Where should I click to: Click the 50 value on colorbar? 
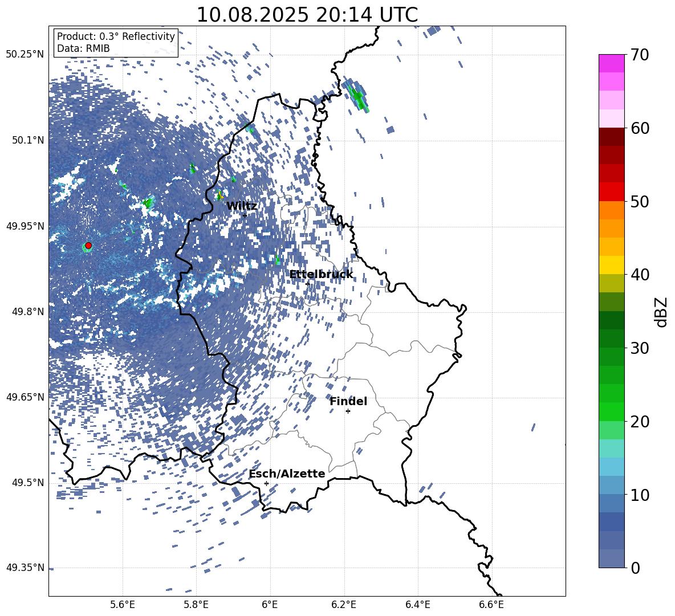[x=640, y=201]
